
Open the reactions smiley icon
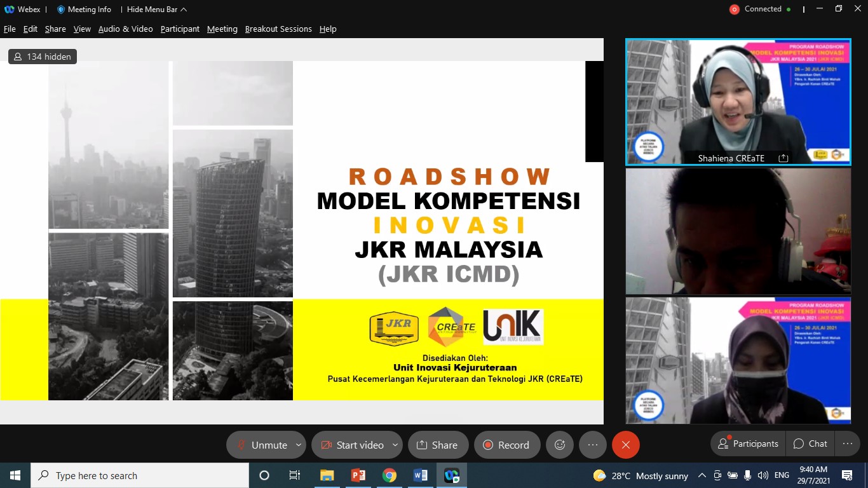click(x=560, y=445)
